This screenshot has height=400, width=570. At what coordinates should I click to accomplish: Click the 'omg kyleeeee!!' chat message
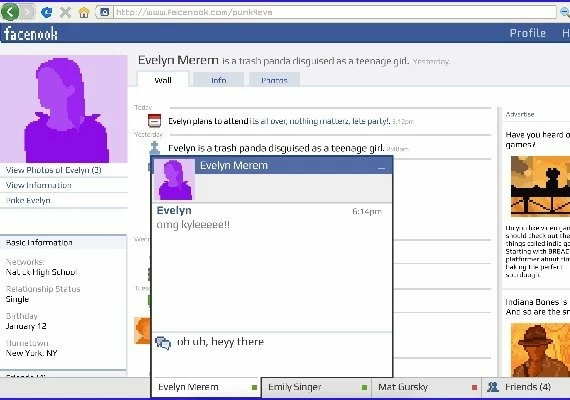coord(193,225)
